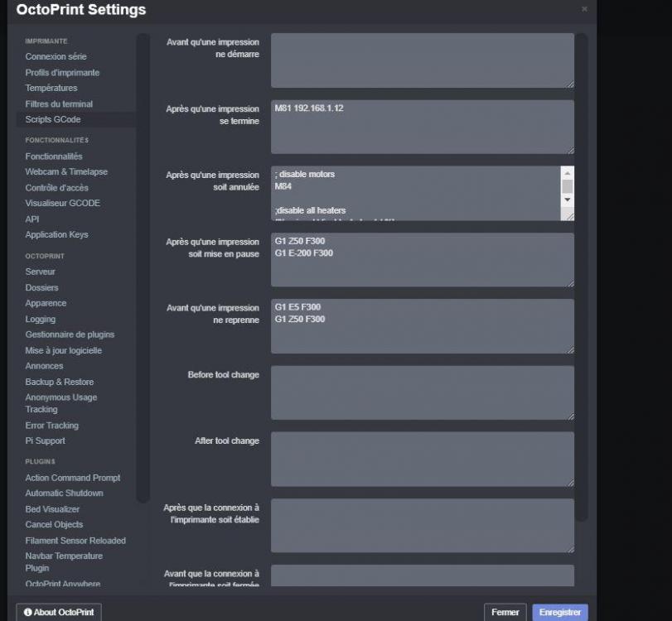The height and width of the screenshot is (621, 672).
Task: Click scroll up arrow in cancelled script box
Action: click(x=568, y=173)
